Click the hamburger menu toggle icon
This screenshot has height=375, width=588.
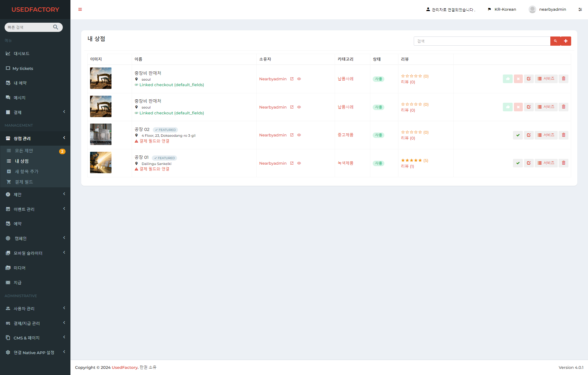tap(80, 10)
